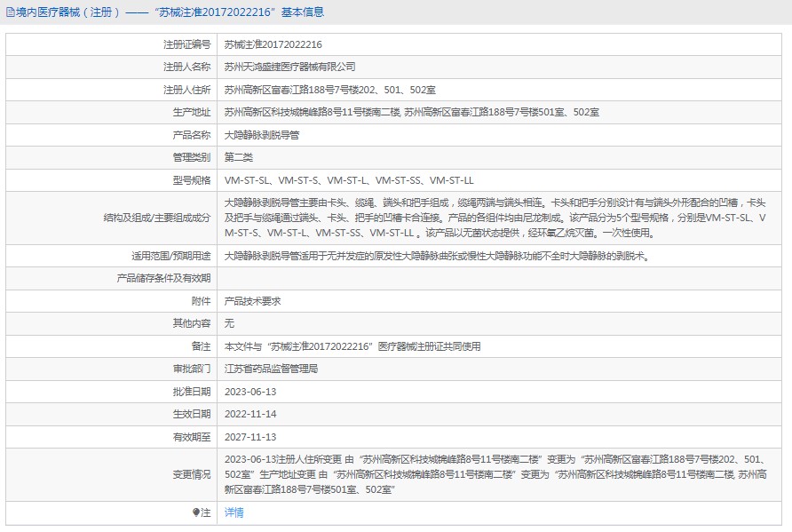The width and height of the screenshot is (792, 532).
Task: Select the certificate number in the 注册证编号 row
Action: [273, 44]
